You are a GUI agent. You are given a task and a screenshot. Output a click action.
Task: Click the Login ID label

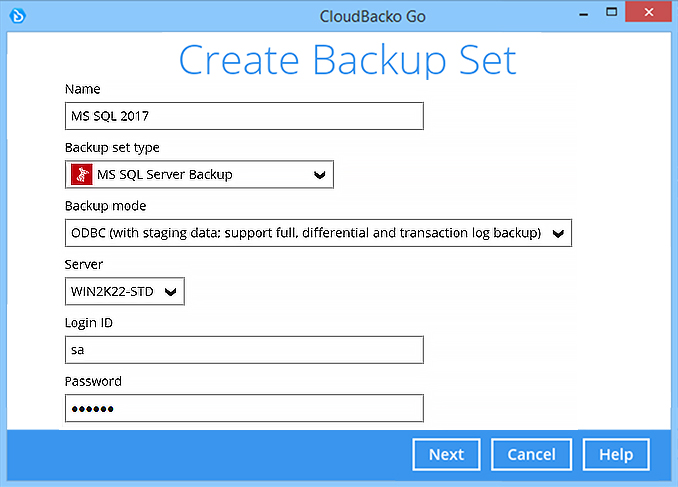(89, 323)
